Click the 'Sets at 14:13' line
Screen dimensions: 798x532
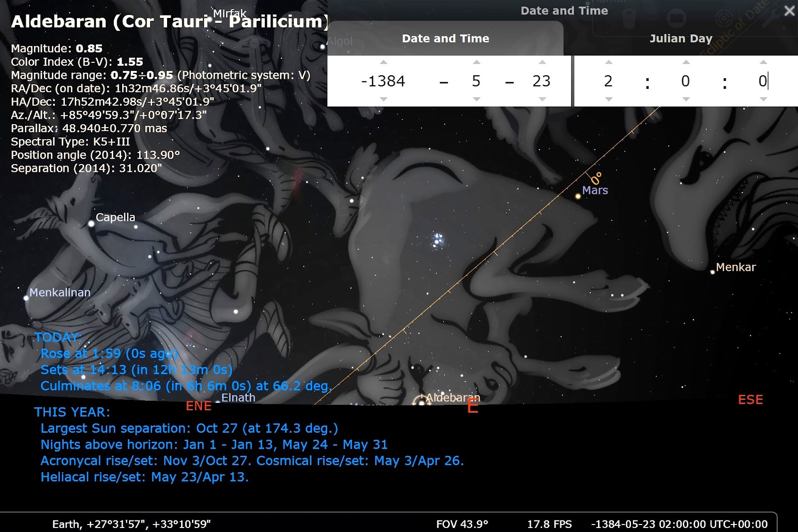[136, 369]
